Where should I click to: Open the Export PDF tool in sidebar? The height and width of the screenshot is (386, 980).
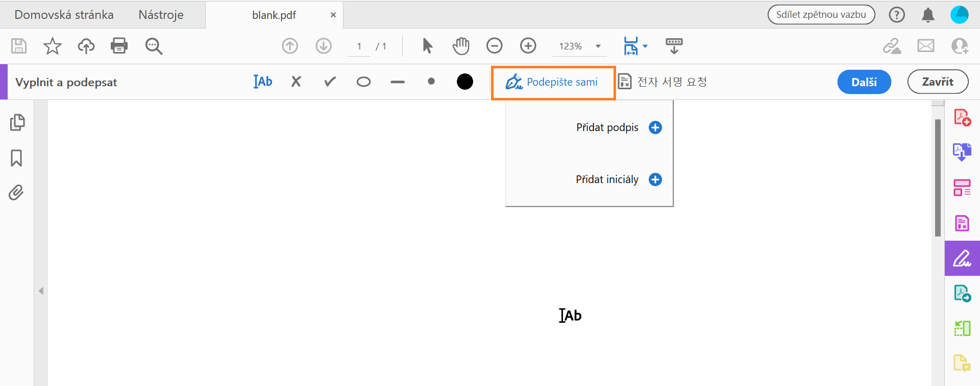[962, 152]
